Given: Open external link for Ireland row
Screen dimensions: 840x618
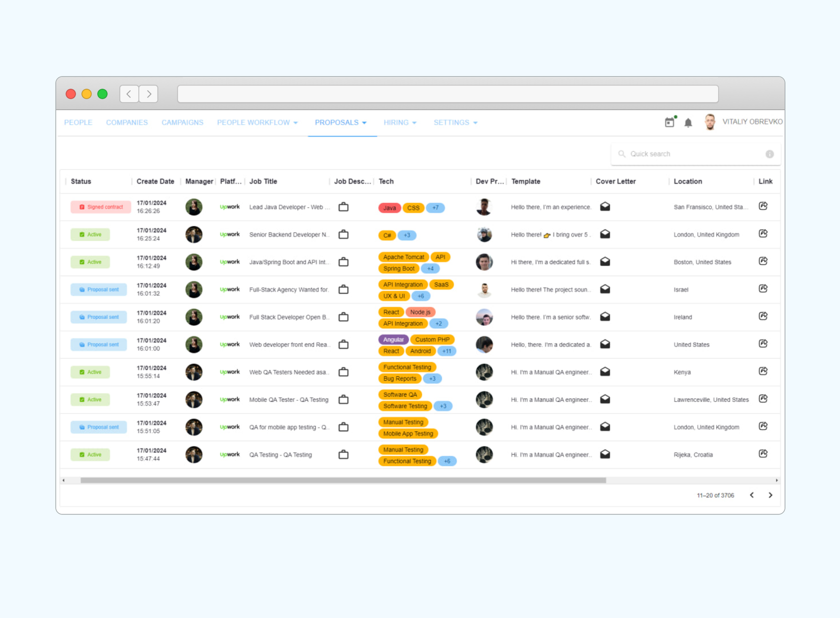Looking at the screenshot, I should (763, 316).
